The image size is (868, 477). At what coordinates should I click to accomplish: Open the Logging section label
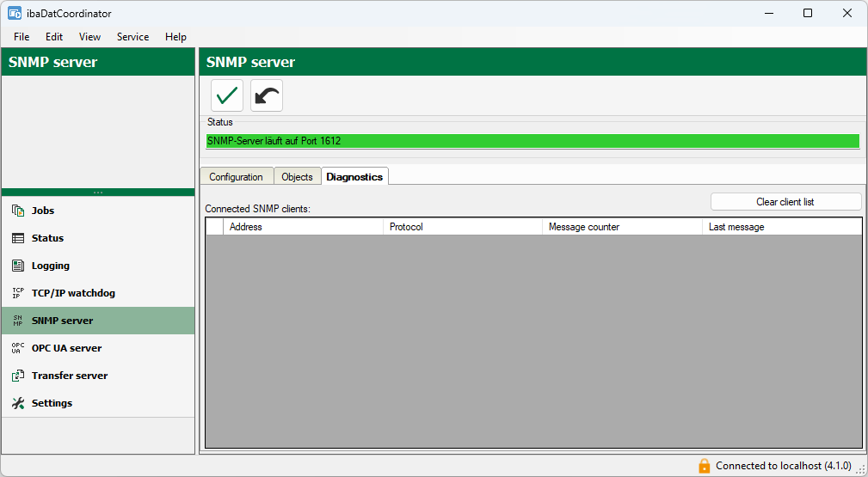pos(51,266)
